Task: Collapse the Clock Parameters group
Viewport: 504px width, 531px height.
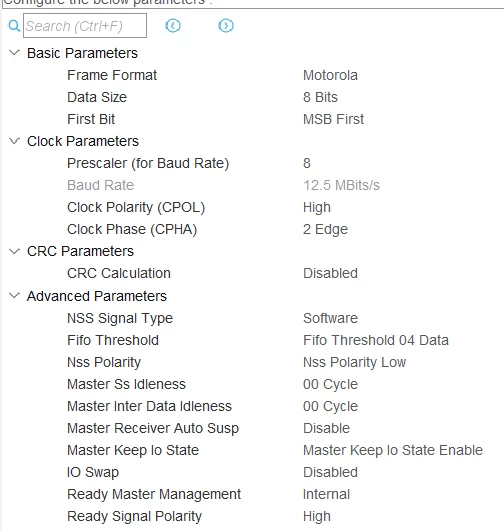Action: click(x=14, y=141)
